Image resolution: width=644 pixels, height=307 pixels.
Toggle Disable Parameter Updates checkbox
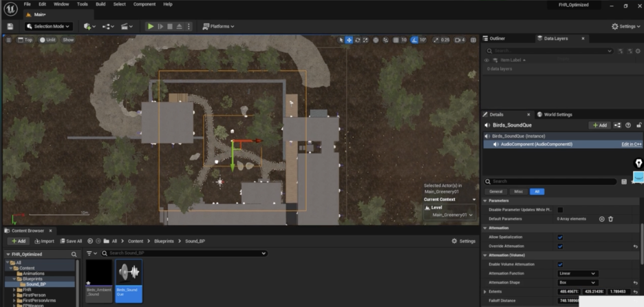[x=560, y=209]
